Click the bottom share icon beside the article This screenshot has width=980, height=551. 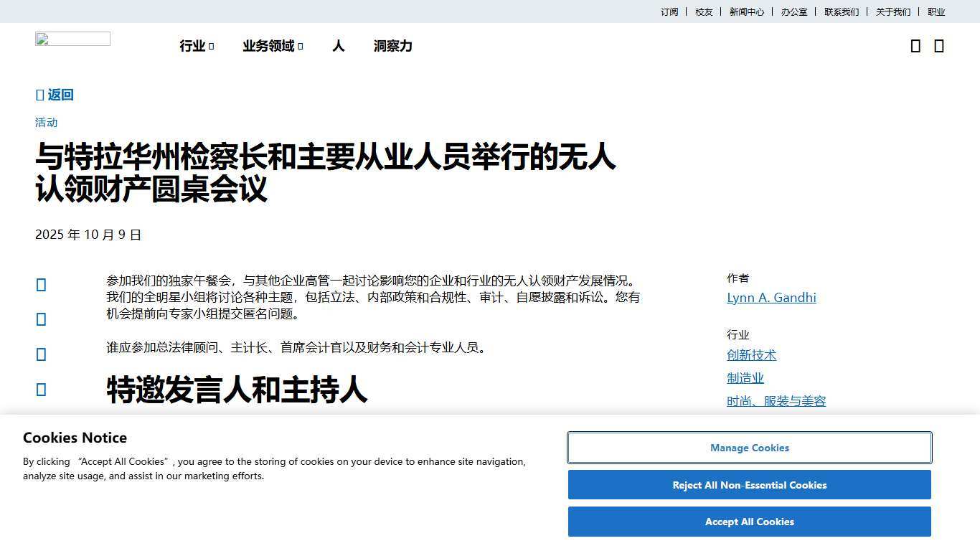(x=42, y=390)
